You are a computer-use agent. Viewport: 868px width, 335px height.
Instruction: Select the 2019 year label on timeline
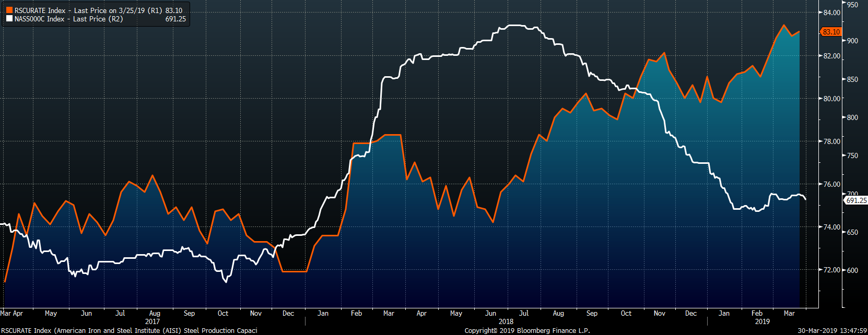click(x=762, y=321)
